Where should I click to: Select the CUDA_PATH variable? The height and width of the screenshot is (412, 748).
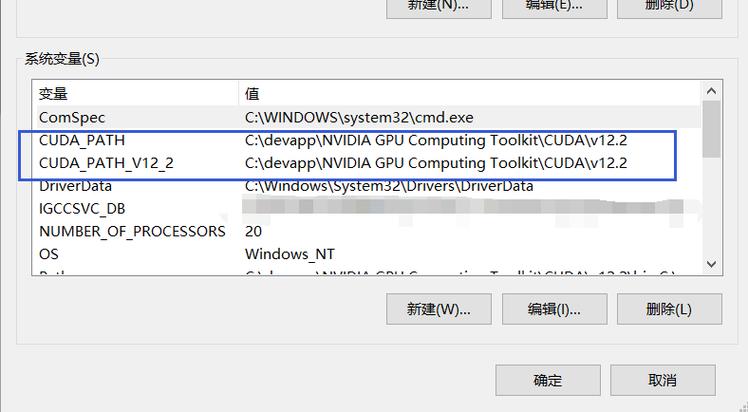click(x=82, y=140)
